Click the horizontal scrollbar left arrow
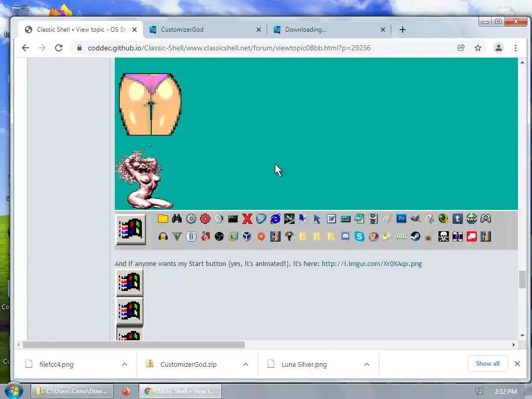Image resolution: width=532 pixels, height=399 pixels. [18, 345]
